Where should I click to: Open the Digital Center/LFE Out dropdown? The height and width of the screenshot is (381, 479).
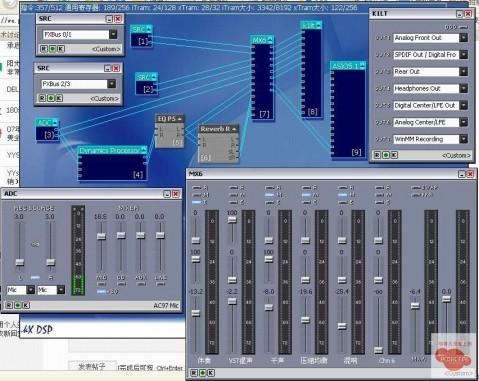[463, 105]
